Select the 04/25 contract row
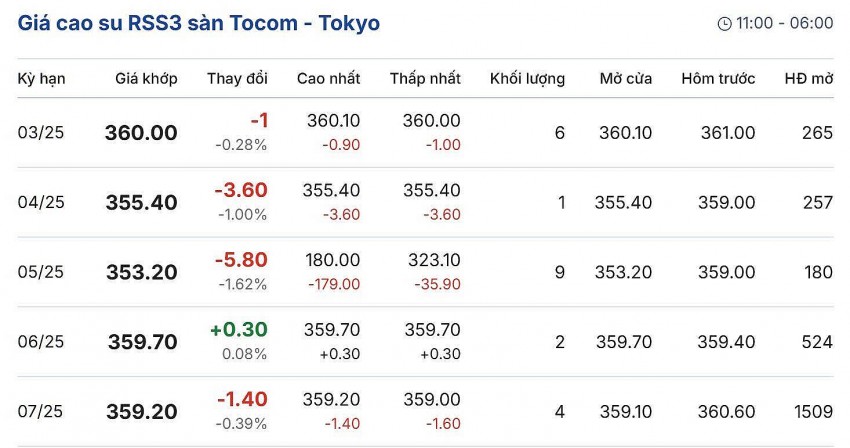The width and height of the screenshot is (850, 448). point(41,203)
